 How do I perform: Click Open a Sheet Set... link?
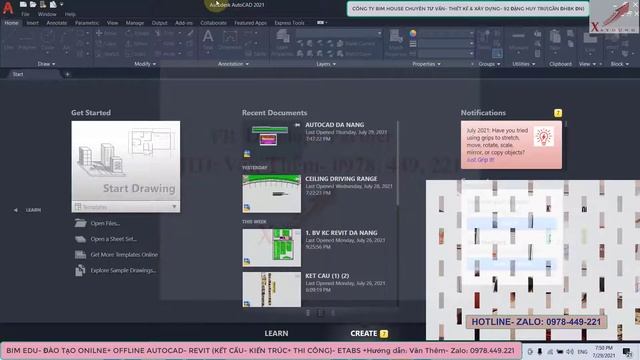pyautogui.click(x=113, y=239)
